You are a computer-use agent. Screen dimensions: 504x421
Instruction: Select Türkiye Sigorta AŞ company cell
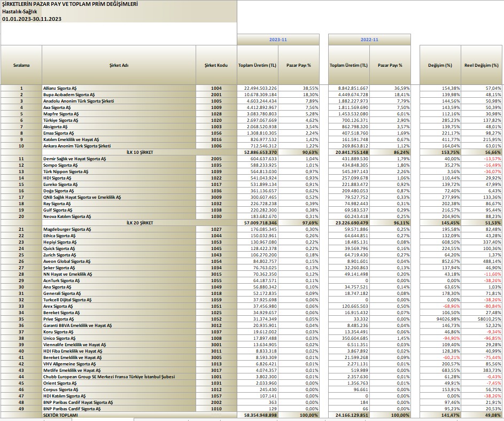pyautogui.click(x=119, y=120)
